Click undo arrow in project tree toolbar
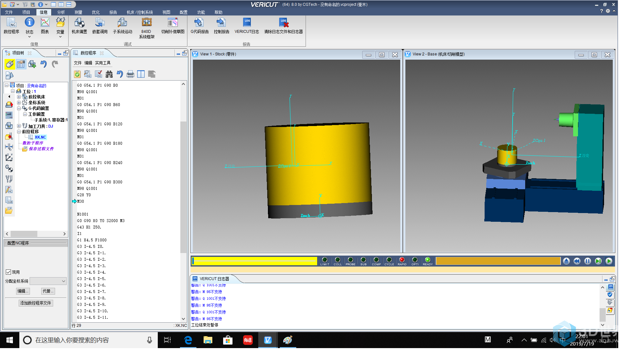644x351 pixels. coord(43,64)
